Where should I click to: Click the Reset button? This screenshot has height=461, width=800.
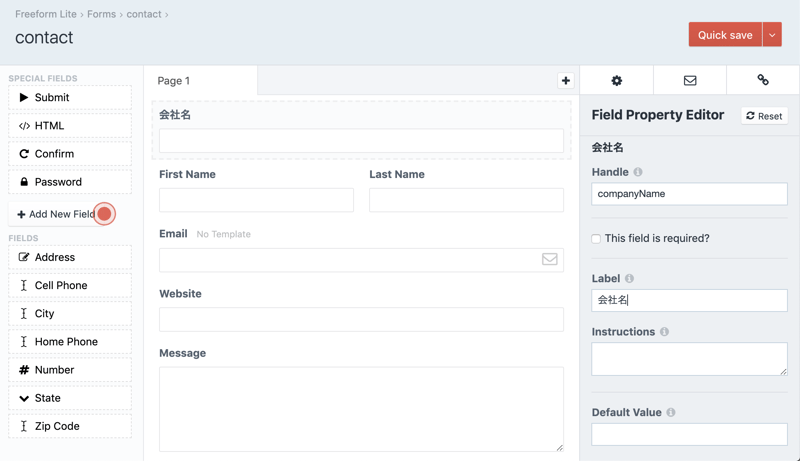[x=764, y=116]
